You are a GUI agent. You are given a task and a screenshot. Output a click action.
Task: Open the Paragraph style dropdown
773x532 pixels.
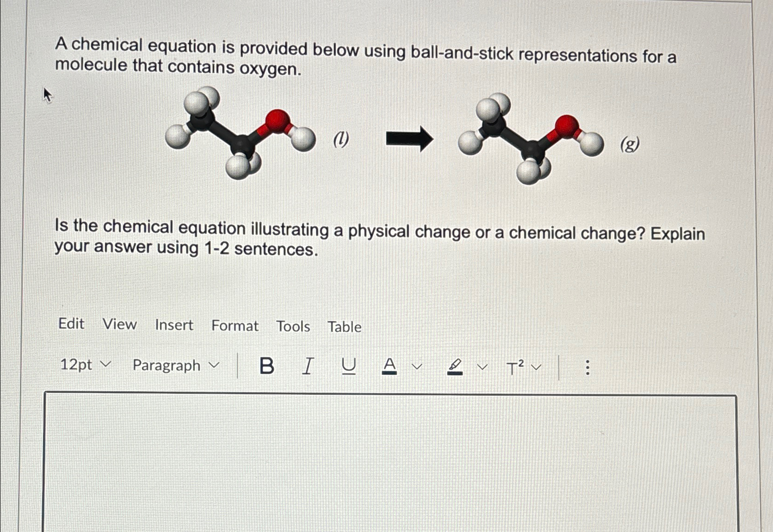click(175, 365)
